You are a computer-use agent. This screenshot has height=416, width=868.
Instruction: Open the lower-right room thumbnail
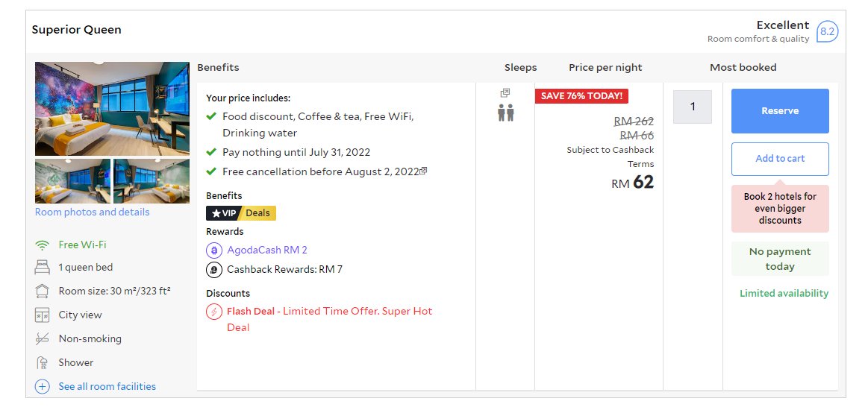point(151,181)
